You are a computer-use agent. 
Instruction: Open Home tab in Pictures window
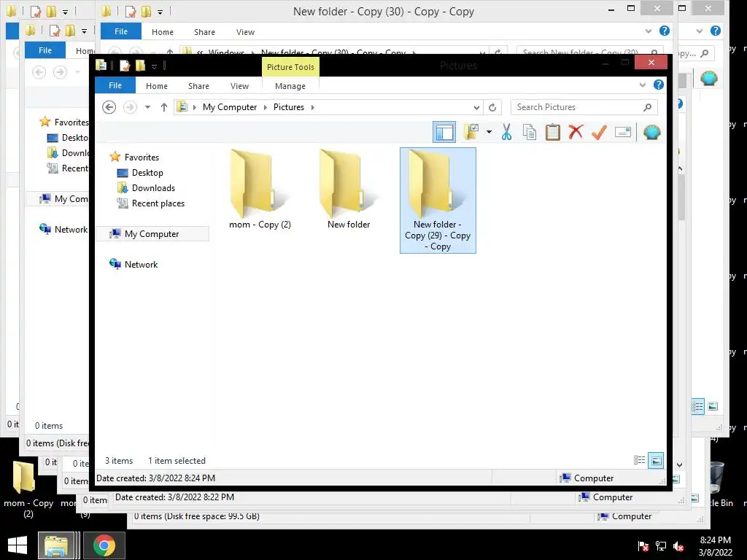(x=157, y=86)
